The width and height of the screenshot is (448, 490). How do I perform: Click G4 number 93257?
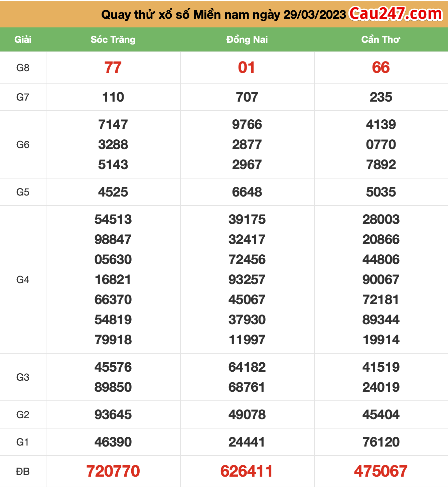247,280
